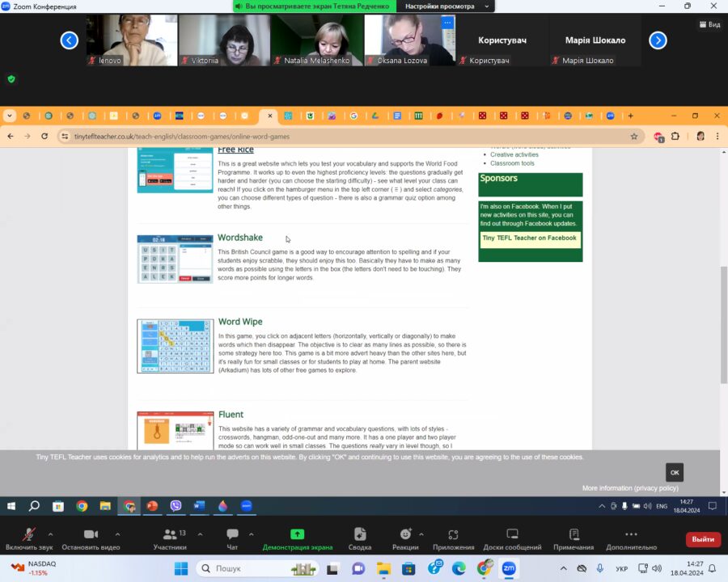Open Доски сообщений whiteboards
Screen dimensions: 728x582
point(512,539)
